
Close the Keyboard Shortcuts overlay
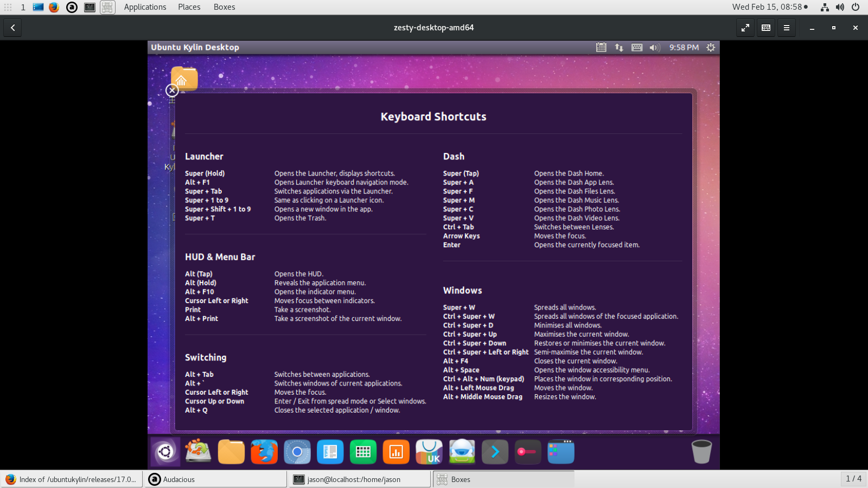[172, 91]
